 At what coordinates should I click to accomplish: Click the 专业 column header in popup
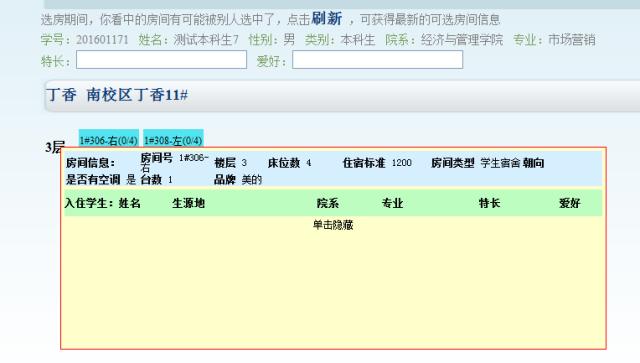392,203
